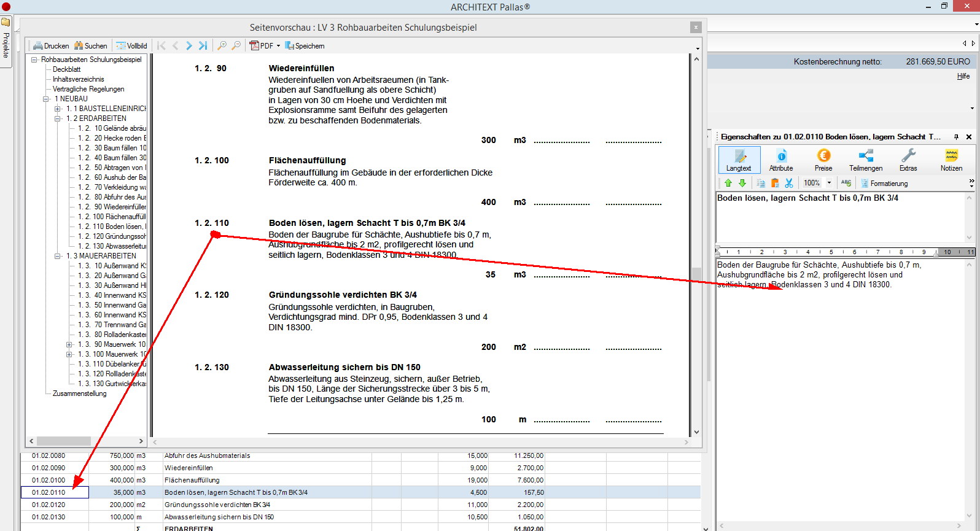Image resolution: width=980 pixels, height=531 pixels.
Task: Open the Attribute properties tab
Action: [x=781, y=160]
